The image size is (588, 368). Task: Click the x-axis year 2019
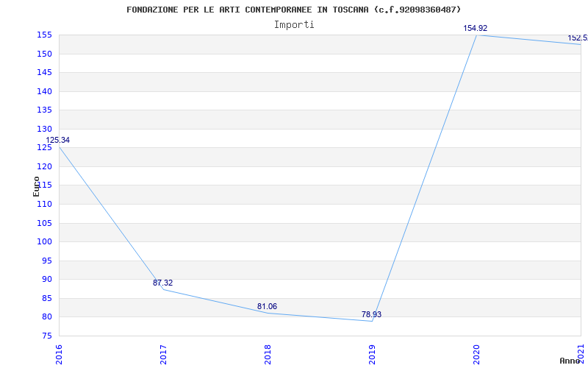[372, 354]
